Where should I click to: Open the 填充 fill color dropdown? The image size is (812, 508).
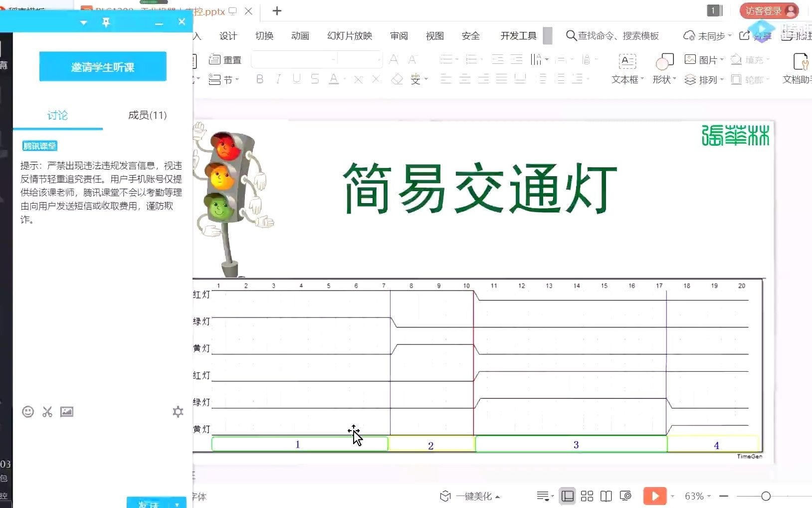[750, 60]
